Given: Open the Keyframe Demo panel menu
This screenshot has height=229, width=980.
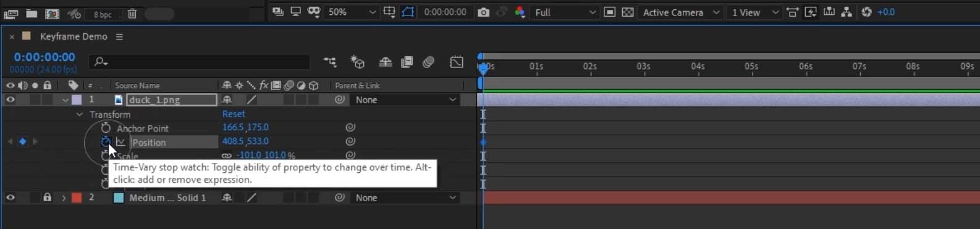Looking at the screenshot, I should [x=119, y=36].
